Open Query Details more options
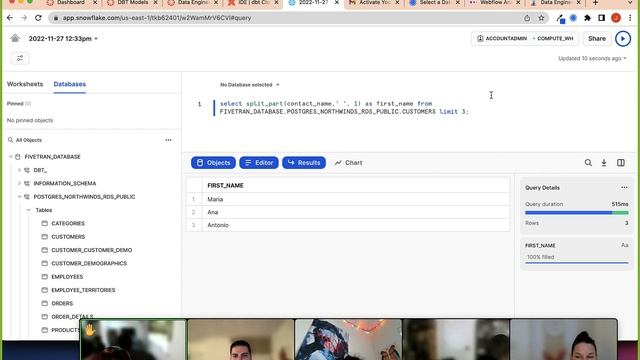The image size is (640, 360). [x=624, y=188]
